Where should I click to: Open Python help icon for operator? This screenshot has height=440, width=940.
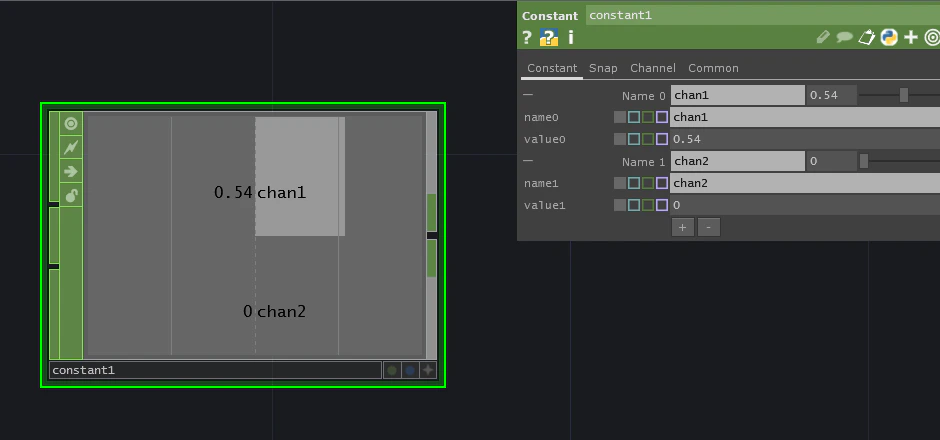point(549,38)
